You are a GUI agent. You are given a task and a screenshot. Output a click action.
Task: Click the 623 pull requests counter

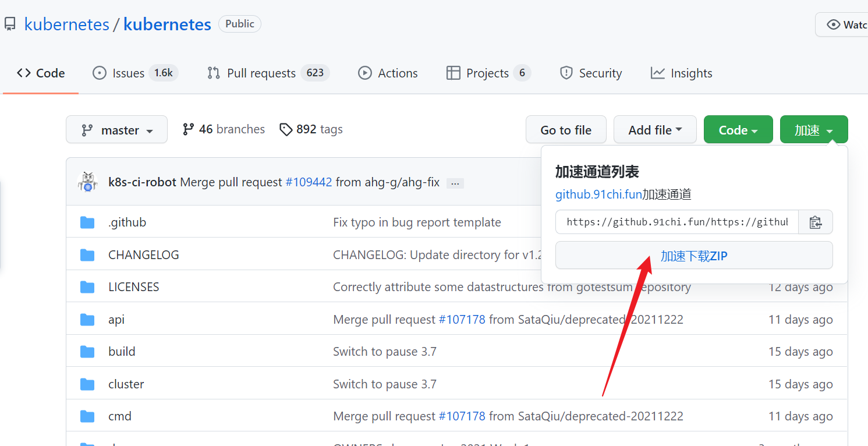click(x=315, y=73)
